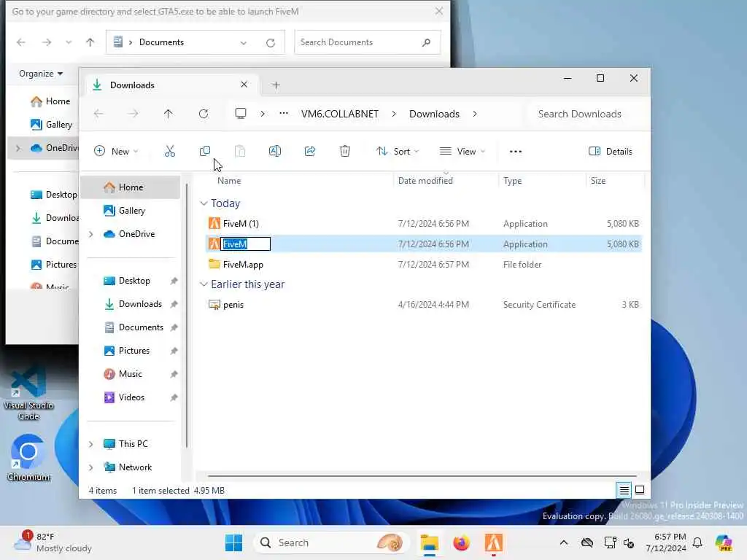Screen dimensions: 747x560
Task: Open pinned Documents in navigation pane
Action: pyautogui.click(x=141, y=327)
